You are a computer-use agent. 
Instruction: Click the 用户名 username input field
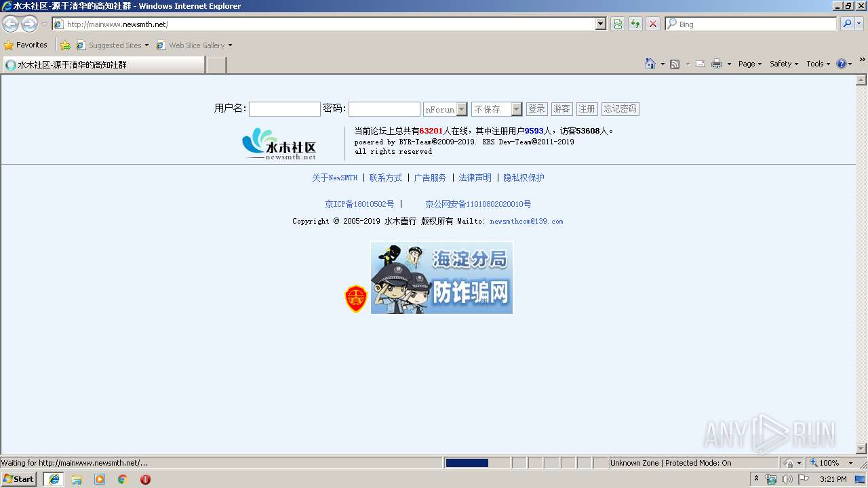(x=285, y=109)
